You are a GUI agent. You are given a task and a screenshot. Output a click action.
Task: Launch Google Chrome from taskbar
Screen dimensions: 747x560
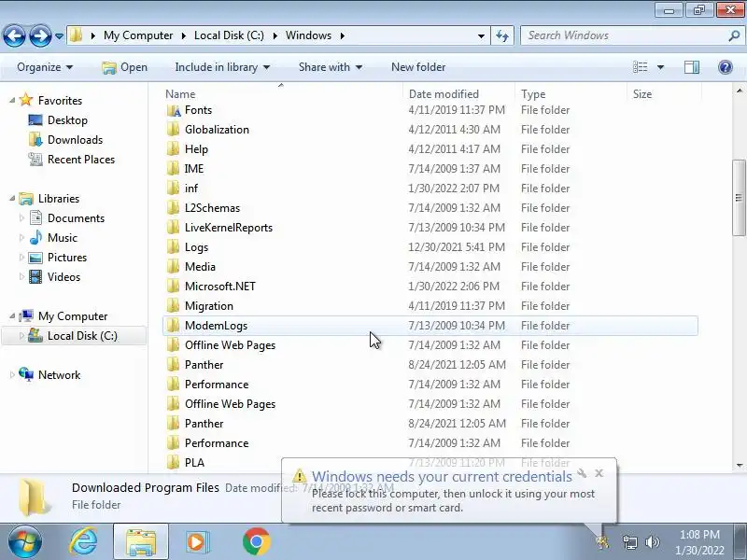[x=256, y=542]
